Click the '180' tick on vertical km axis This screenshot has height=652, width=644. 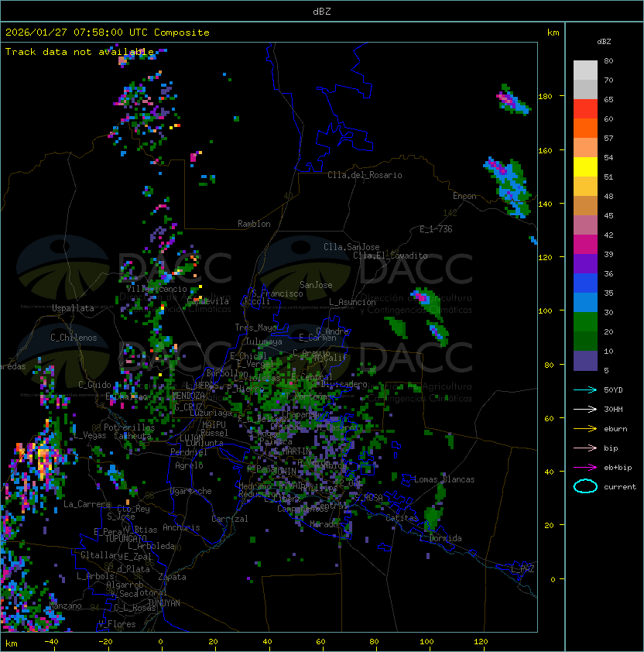click(545, 96)
